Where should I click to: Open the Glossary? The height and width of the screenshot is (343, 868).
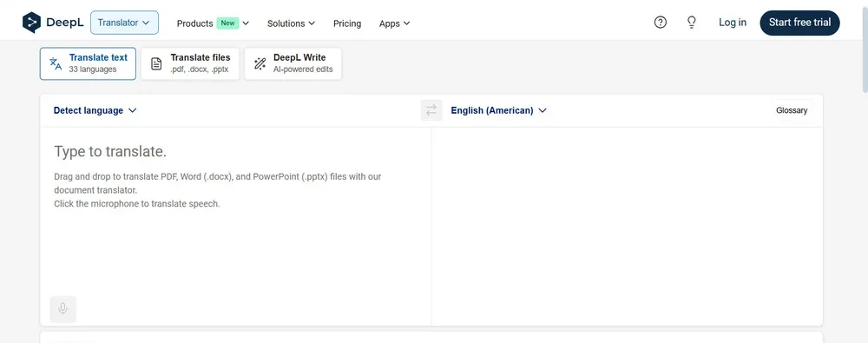(792, 110)
